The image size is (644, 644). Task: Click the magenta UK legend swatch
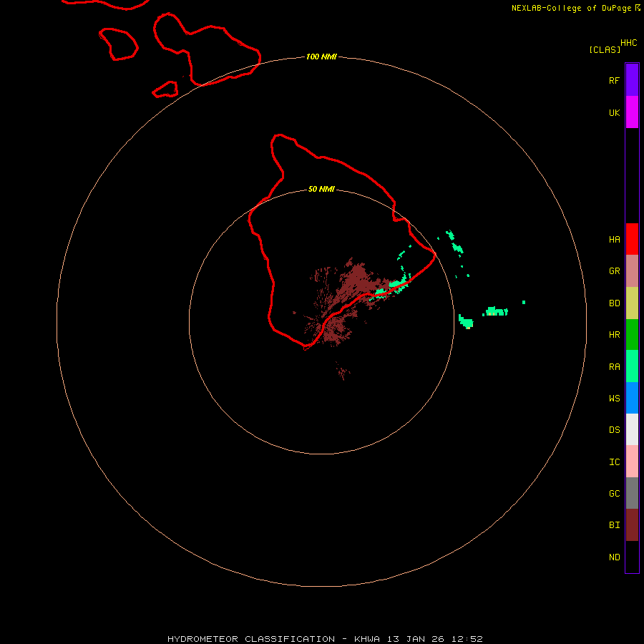(632, 112)
